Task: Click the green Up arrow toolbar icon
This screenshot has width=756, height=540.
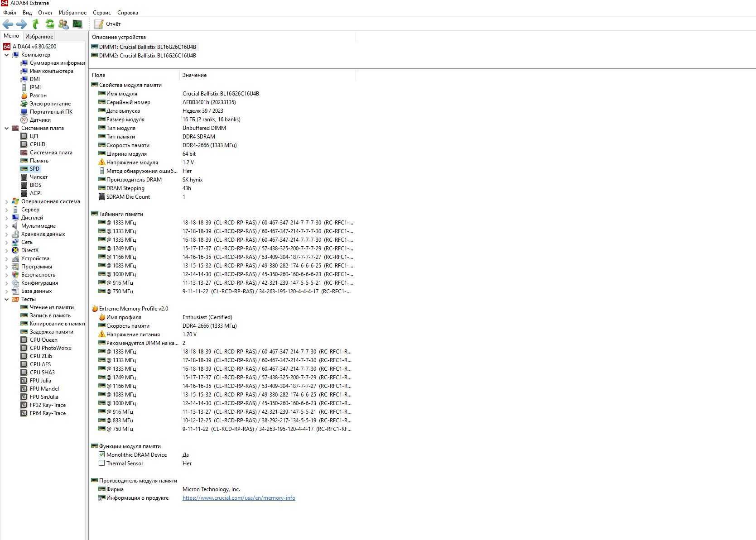Action: click(36, 24)
